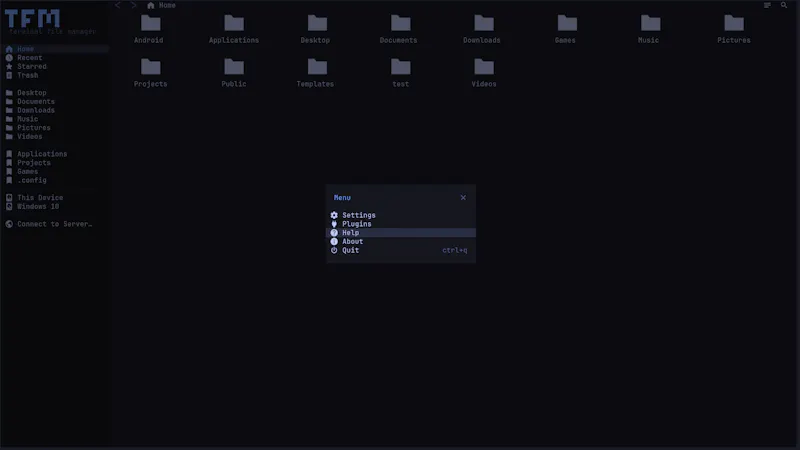Select Quit in the Menu
This screenshot has height=450, width=800.
click(x=401, y=250)
